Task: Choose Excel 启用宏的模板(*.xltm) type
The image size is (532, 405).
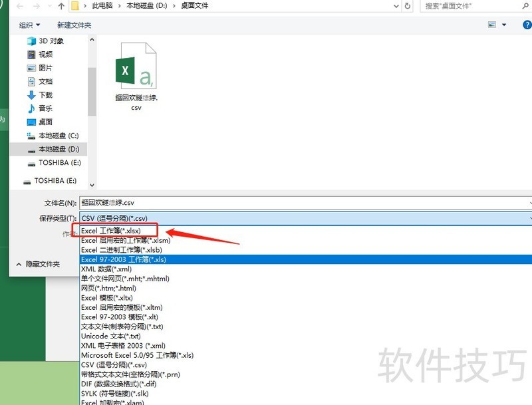Action: 306,308
